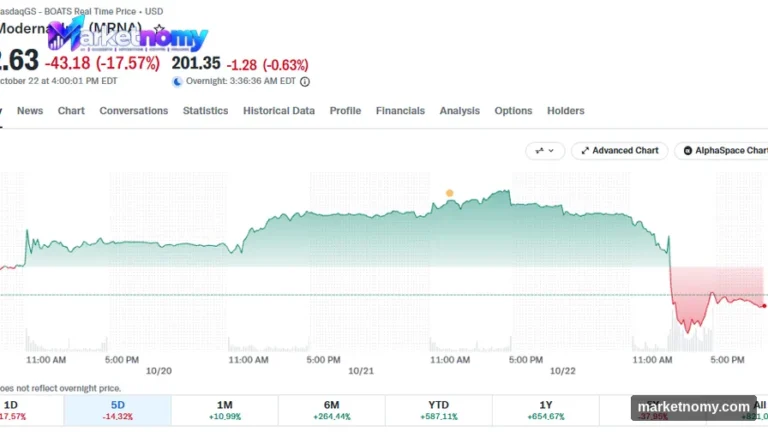Screen dimensions: 768x432
Task: Open the Profile tab
Action: coord(345,111)
